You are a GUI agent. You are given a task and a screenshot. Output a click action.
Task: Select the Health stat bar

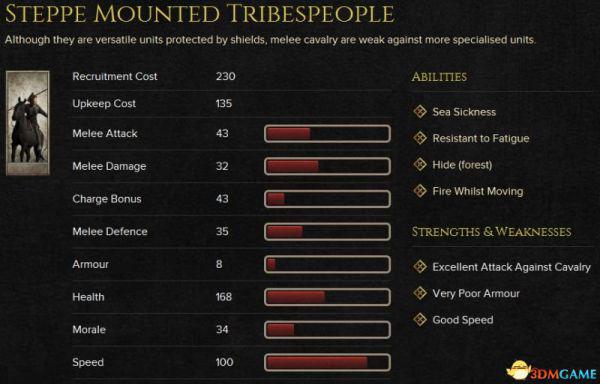pyautogui.click(x=328, y=297)
